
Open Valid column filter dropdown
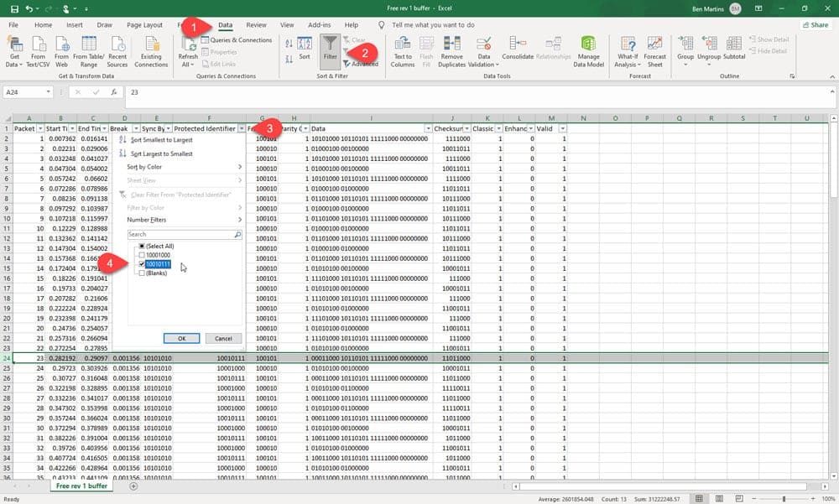(562, 129)
